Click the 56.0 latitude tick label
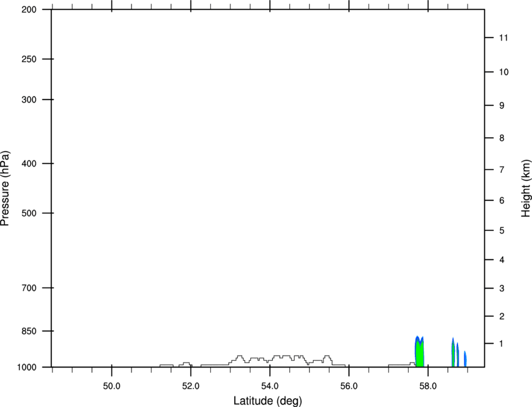Screen dimensions: 532x407 pyautogui.click(x=349, y=386)
